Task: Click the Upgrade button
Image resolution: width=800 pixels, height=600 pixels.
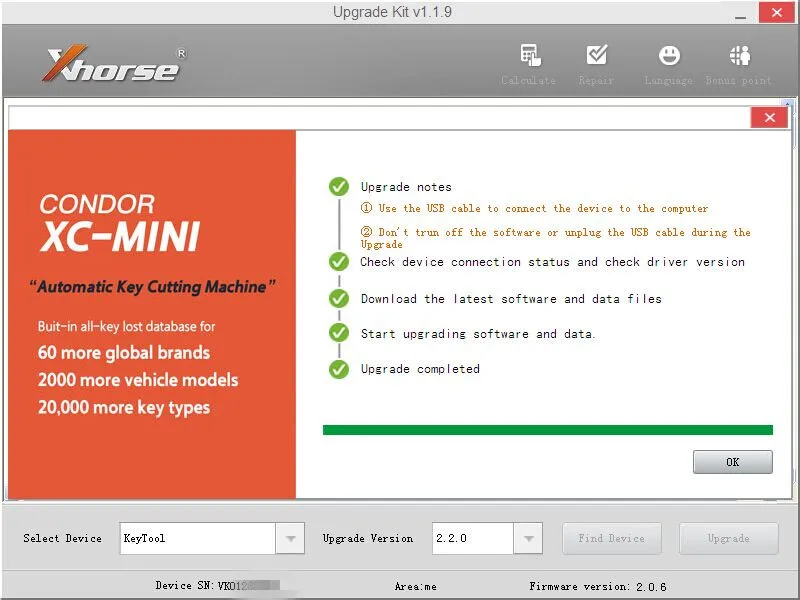Action: pyautogui.click(x=729, y=538)
